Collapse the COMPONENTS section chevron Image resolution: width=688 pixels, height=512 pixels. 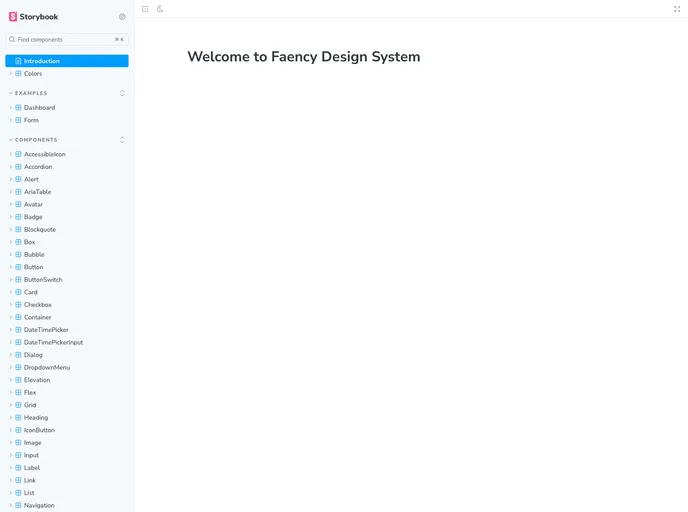coord(11,140)
